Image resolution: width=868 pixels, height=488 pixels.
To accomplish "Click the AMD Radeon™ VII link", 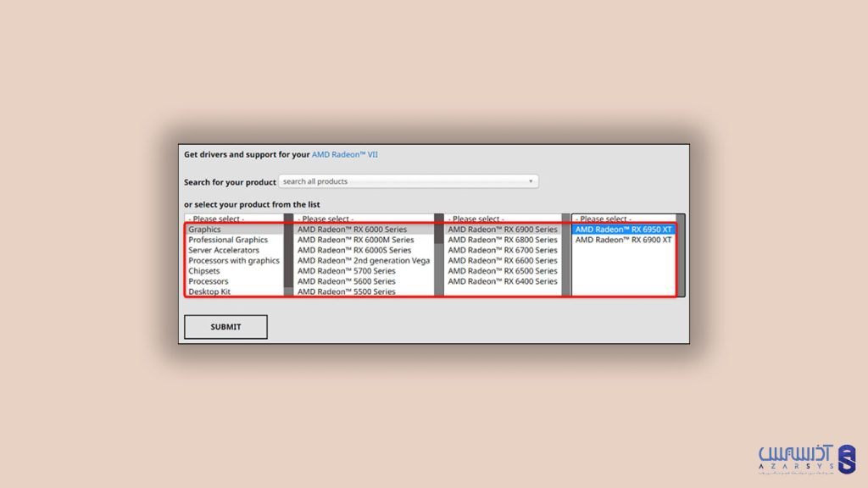I will (344, 154).
